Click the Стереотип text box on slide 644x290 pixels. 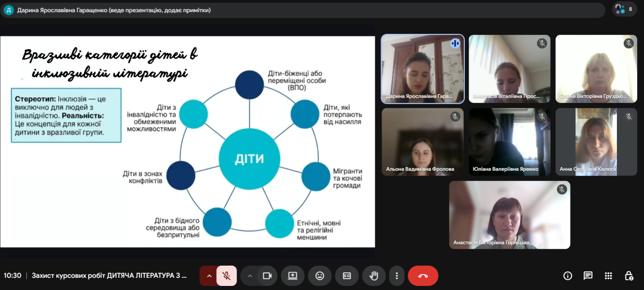[x=66, y=115]
